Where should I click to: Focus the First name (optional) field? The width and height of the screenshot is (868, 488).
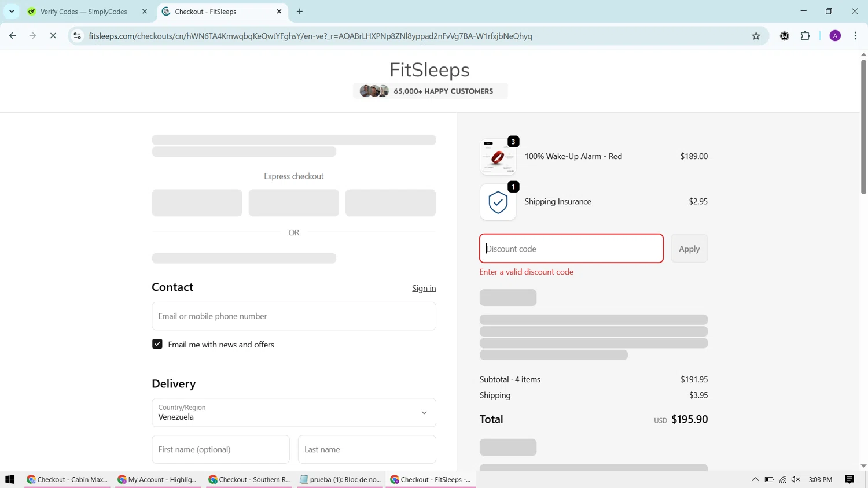220,449
